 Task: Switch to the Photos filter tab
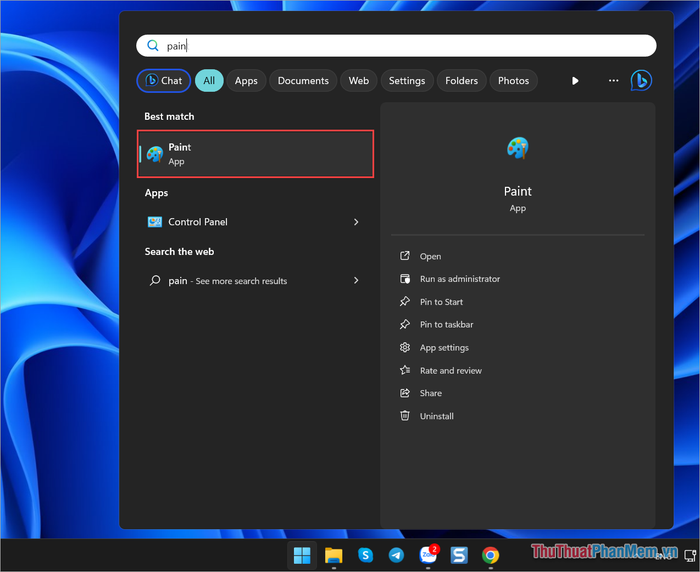pos(513,81)
